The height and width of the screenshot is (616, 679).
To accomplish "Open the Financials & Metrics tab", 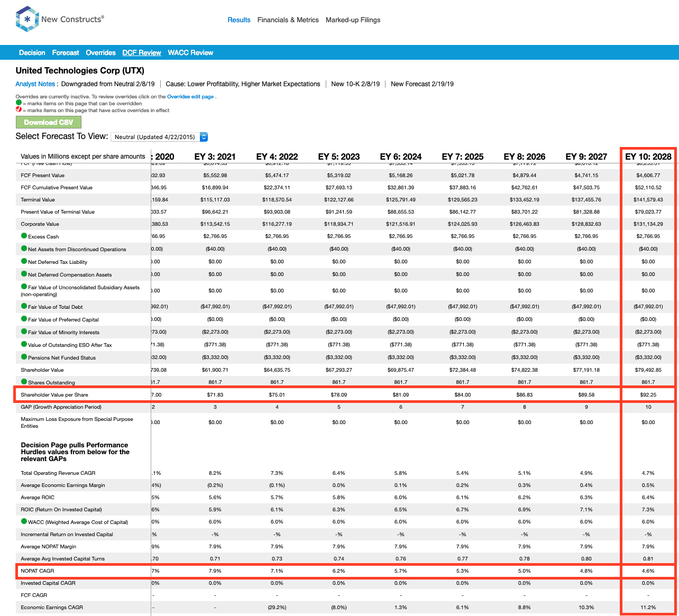I will (288, 20).
